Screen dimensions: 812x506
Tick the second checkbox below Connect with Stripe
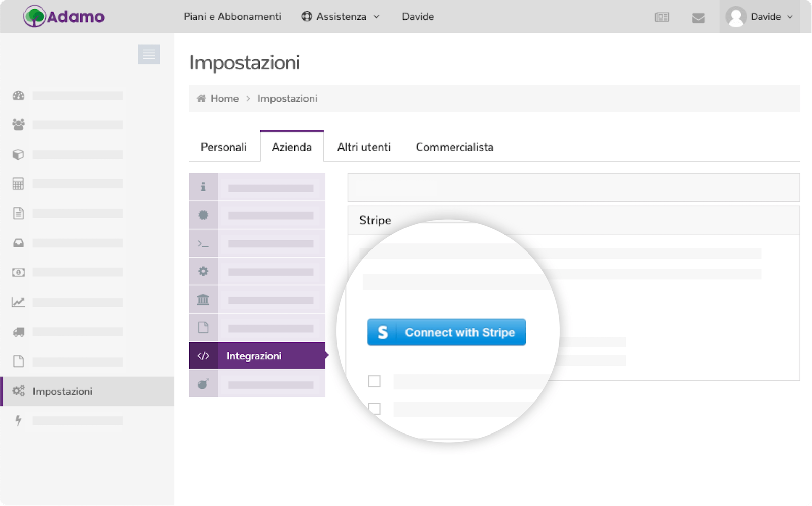[x=374, y=408]
